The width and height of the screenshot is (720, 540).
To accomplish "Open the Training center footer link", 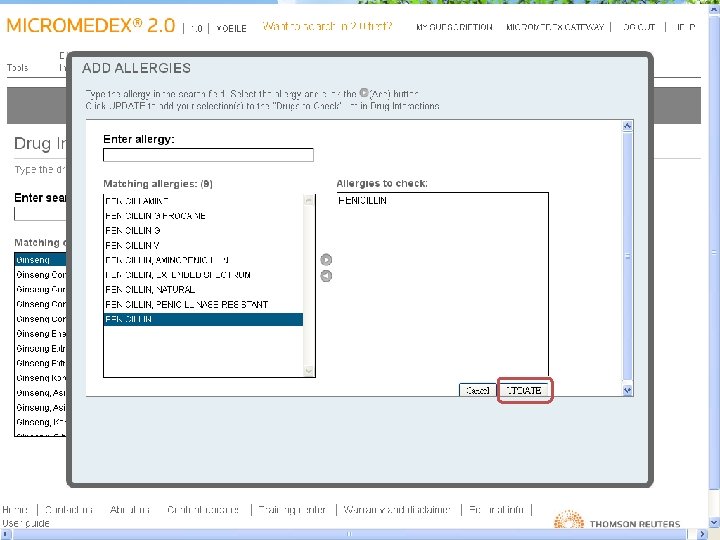I will pos(292,509).
